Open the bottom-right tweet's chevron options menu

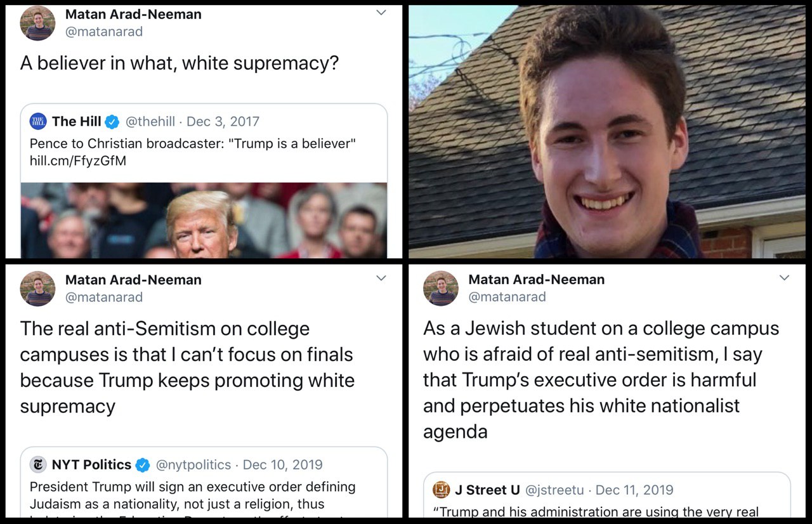pos(784,278)
